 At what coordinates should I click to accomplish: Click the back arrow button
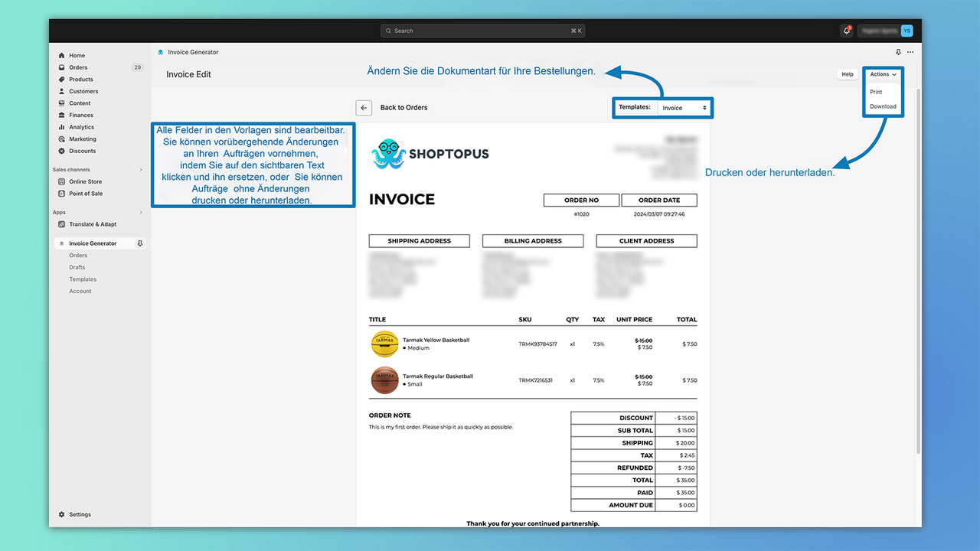click(364, 108)
